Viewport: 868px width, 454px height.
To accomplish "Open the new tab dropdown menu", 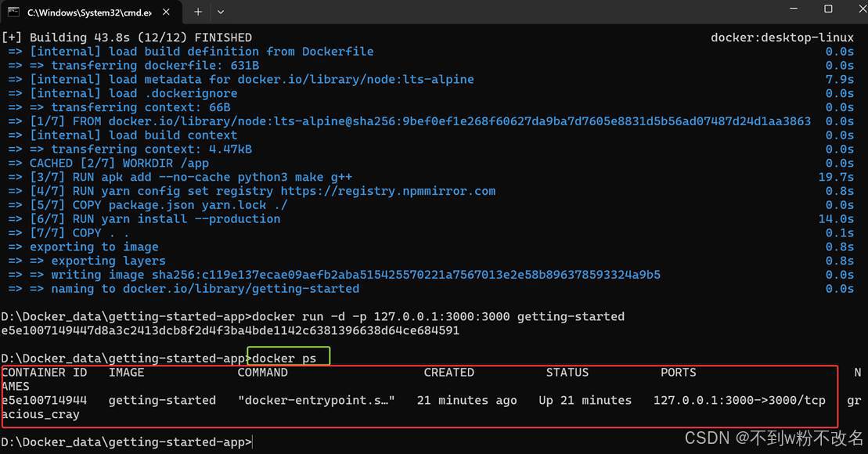I will pyautogui.click(x=221, y=13).
